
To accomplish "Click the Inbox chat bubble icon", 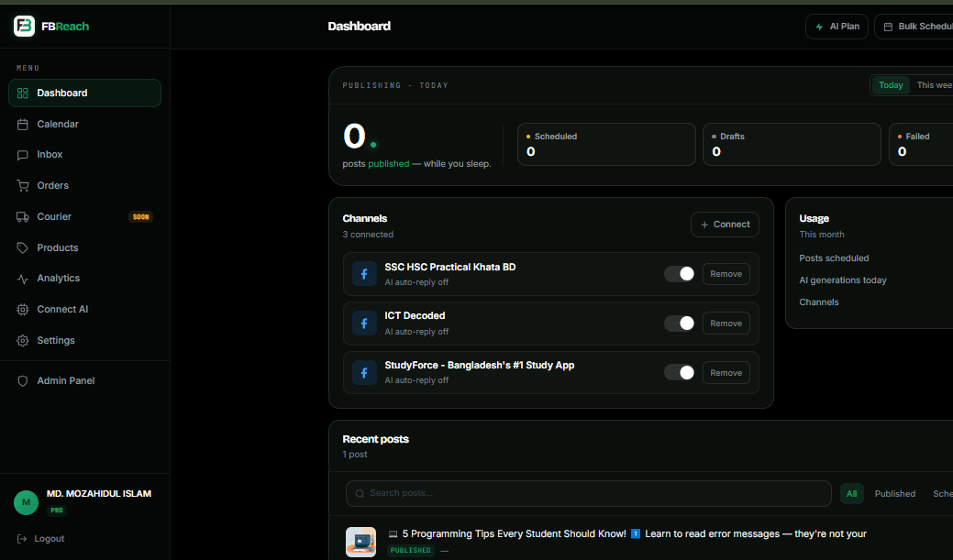I will pyautogui.click(x=23, y=155).
